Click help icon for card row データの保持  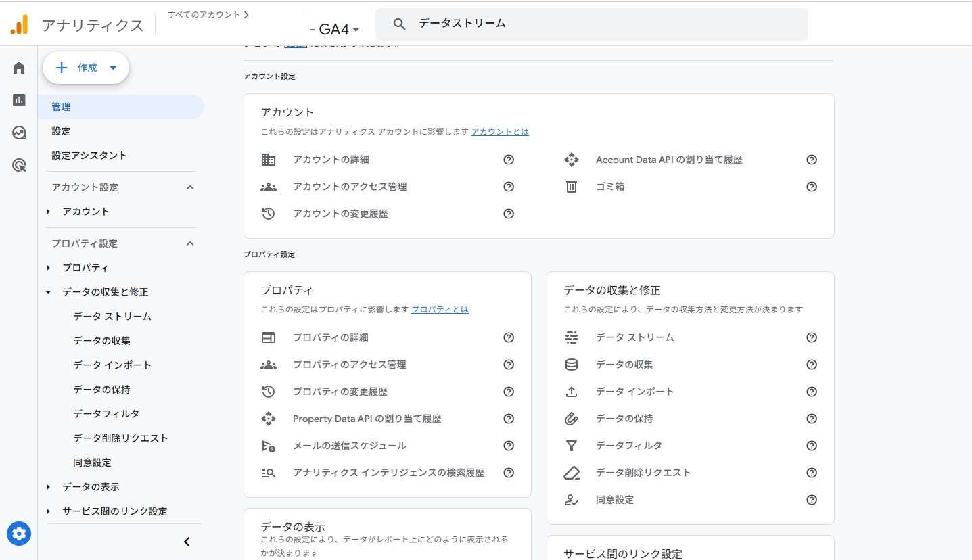click(x=812, y=419)
